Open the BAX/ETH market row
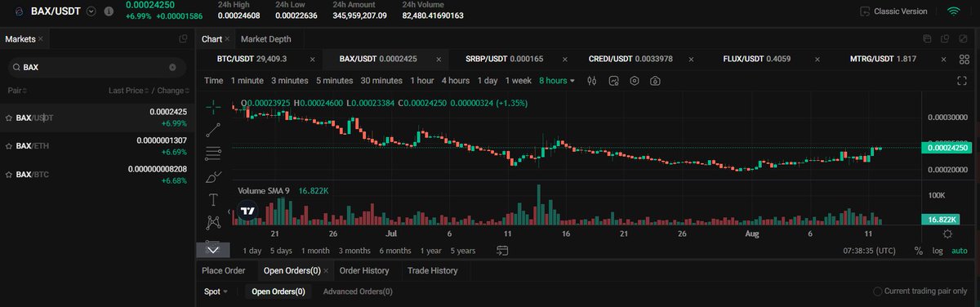 (96, 146)
